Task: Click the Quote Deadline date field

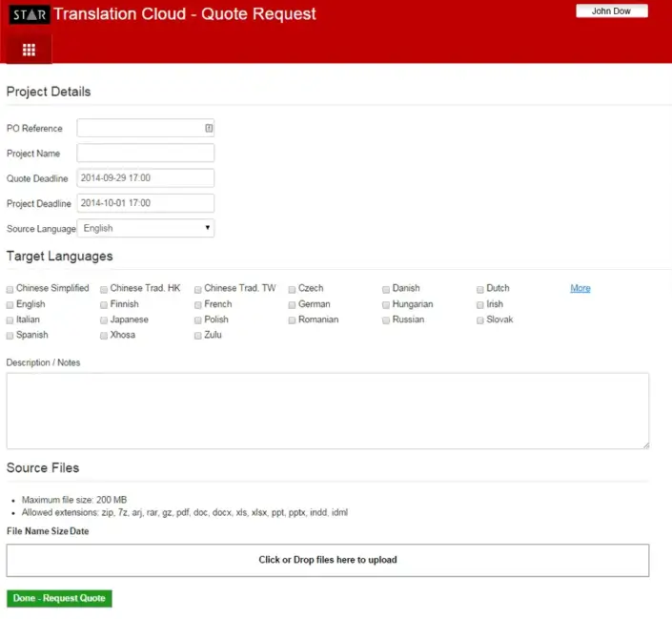Action: [146, 177]
